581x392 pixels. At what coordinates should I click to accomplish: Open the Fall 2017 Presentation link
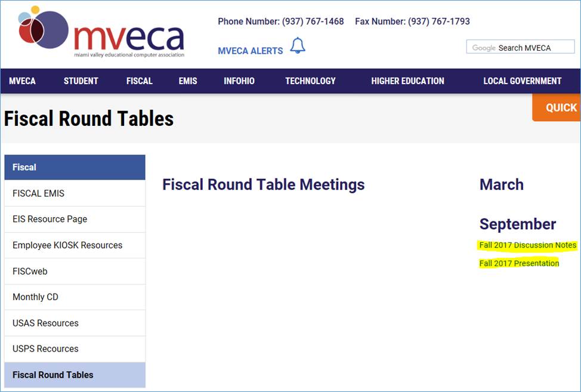pyautogui.click(x=519, y=263)
